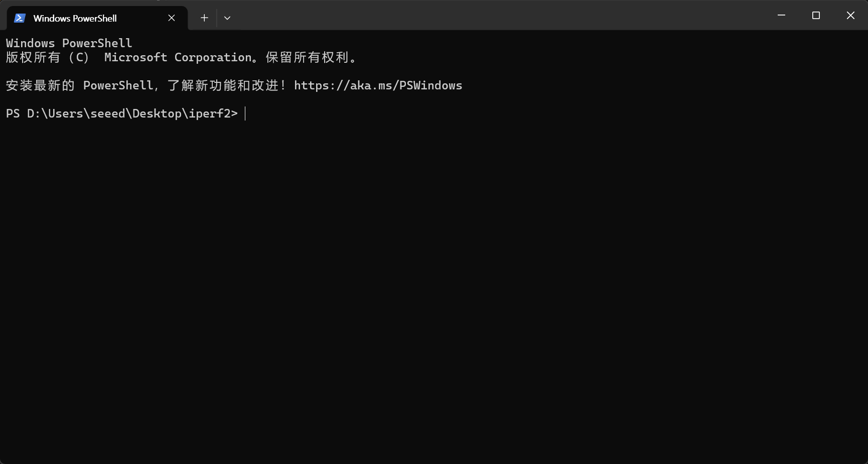Click the empty title bar drag area
The width and height of the screenshot is (868, 464).
click(502, 16)
